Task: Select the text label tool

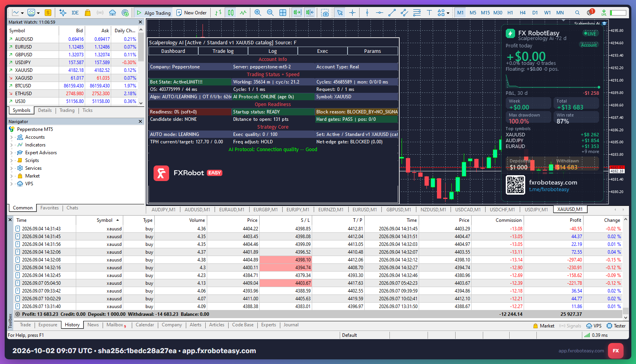Action: (429, 13)
